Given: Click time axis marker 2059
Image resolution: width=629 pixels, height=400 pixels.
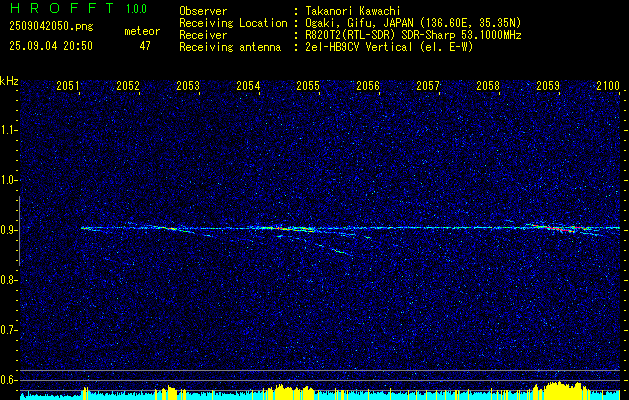Looking at the screenshot, I should pos(548,86).
